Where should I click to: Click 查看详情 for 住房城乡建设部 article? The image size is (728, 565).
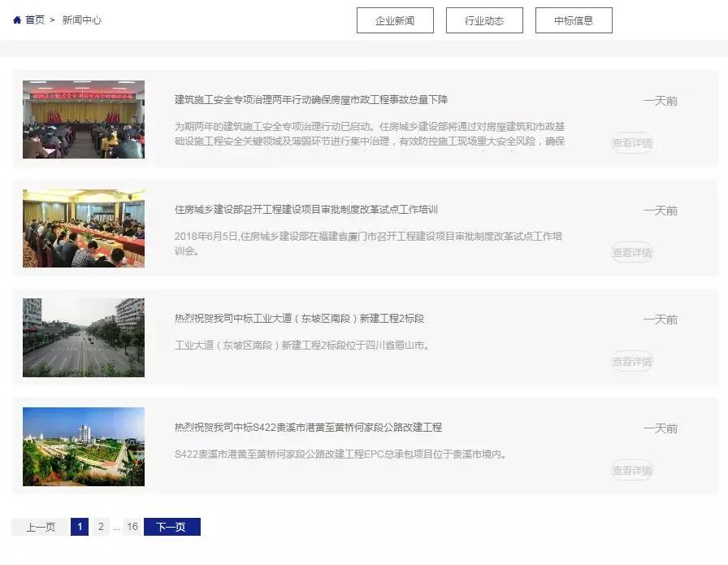pos(632,253)
